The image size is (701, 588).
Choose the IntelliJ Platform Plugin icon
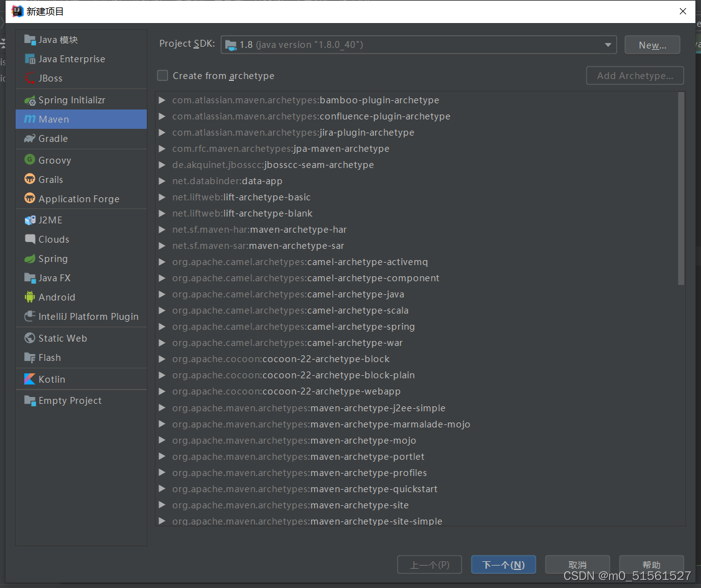[30, 316]
